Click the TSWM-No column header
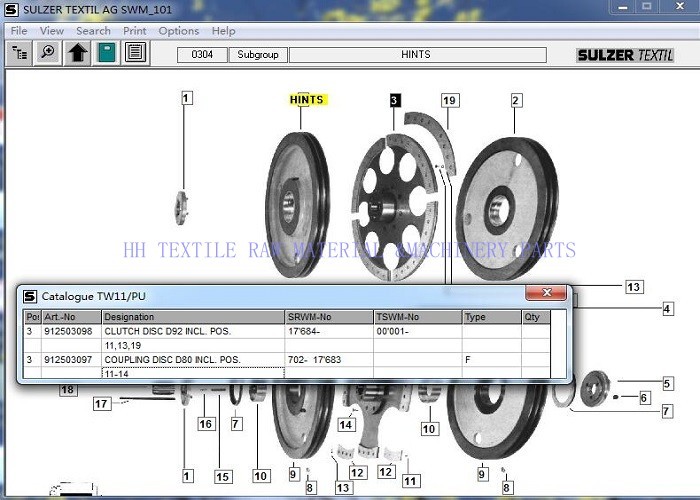This screenshot has height=500, width=700. click(417, 317)
